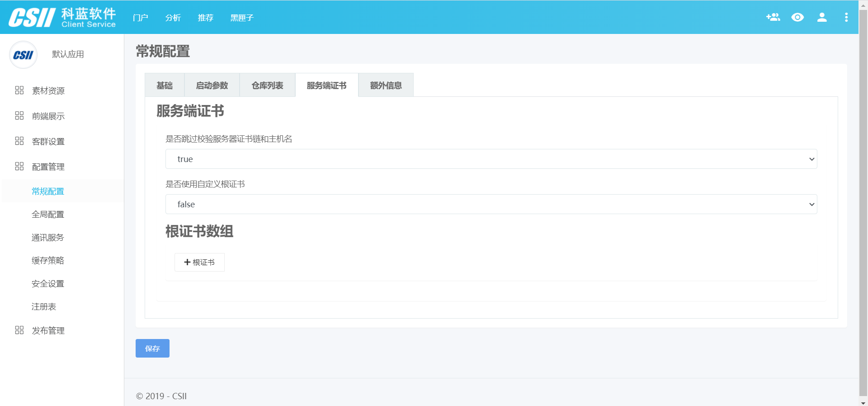The height and width of the screenshot is (406, 868).
Task: Open the user profile icon
Action: [822, 17]
